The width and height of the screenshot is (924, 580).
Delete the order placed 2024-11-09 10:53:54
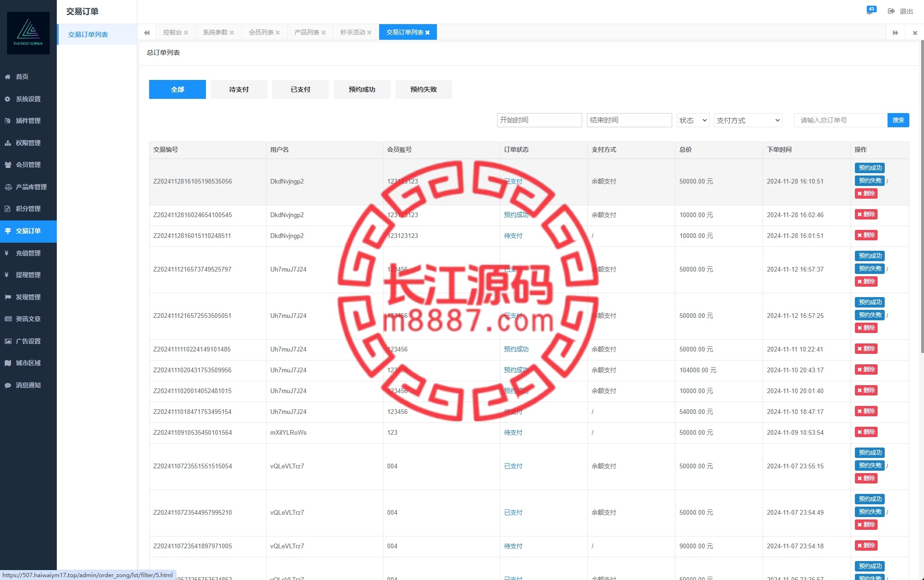866,432
